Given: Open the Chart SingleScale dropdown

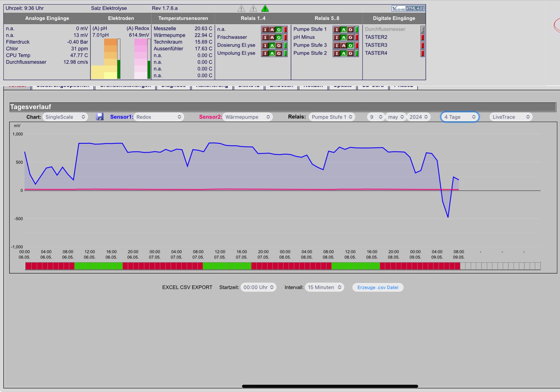Looking at the screenshot, I should (x=65, y=117).
